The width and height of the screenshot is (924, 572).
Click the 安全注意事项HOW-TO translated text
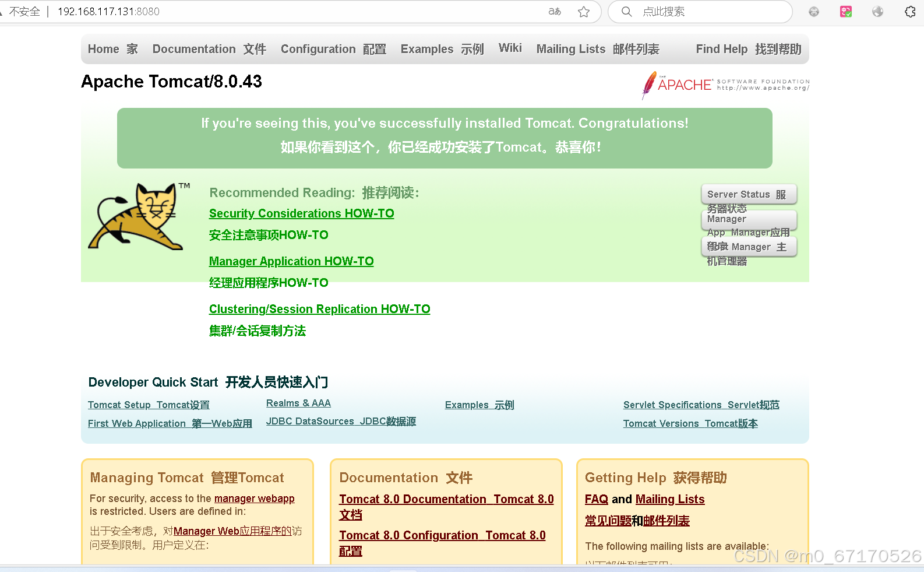pos(269,235)
